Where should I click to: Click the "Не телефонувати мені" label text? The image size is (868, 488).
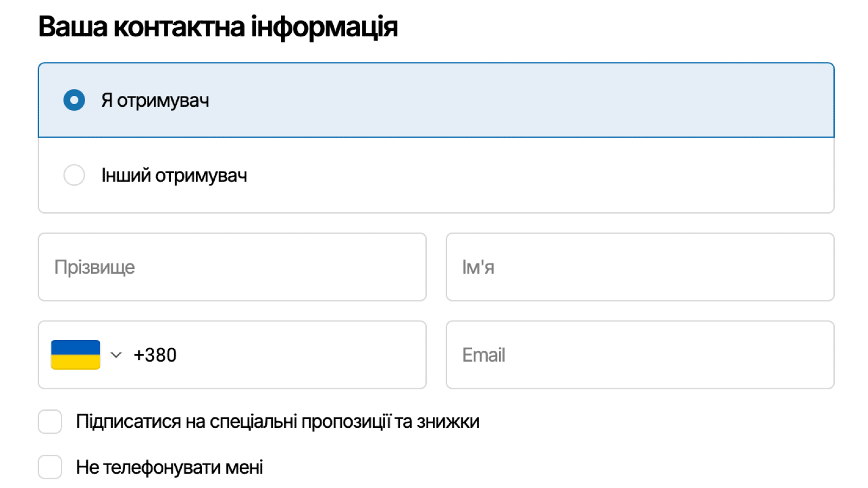click(x=169, y=467)
